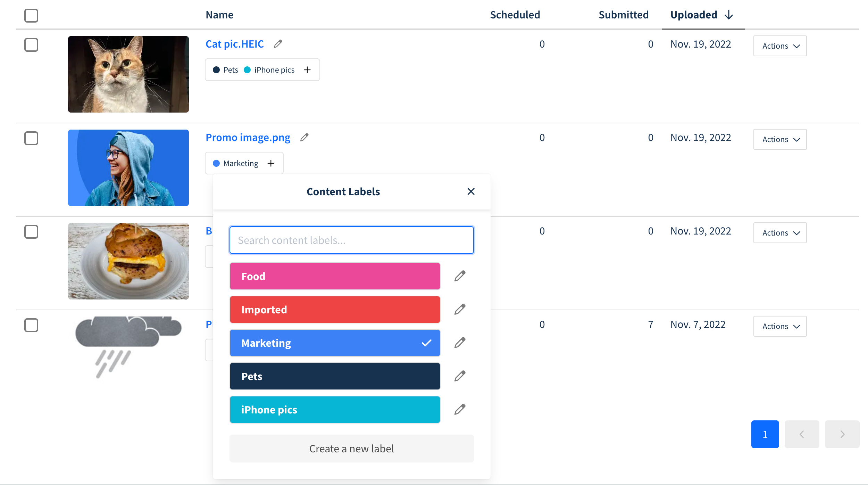The height and width of the screenshot is (485, 868).
Task: Sort by Uploaded column header
Action: click(x=694, y=15)
